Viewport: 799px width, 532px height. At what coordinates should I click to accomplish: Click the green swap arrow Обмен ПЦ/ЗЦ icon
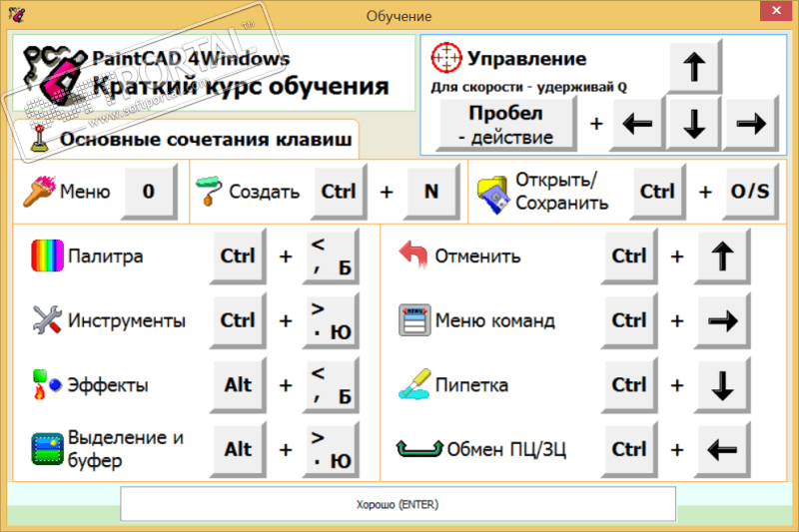point(419,448)
